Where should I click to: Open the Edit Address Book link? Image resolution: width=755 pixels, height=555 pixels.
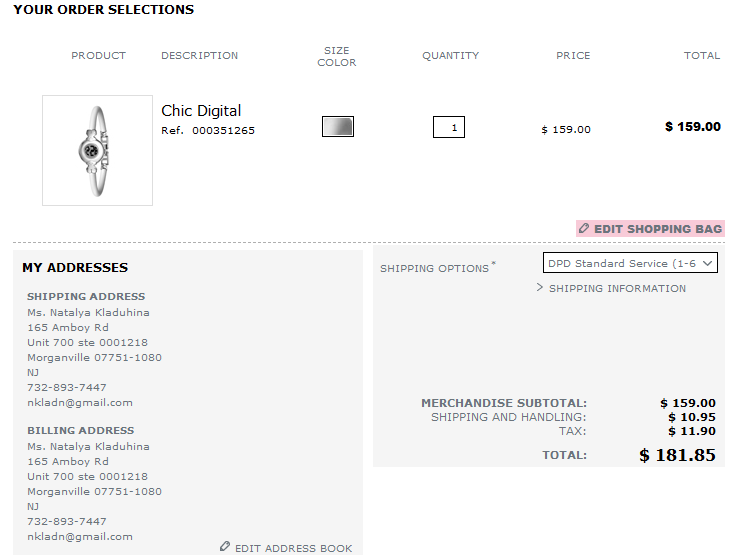[293, 548]
